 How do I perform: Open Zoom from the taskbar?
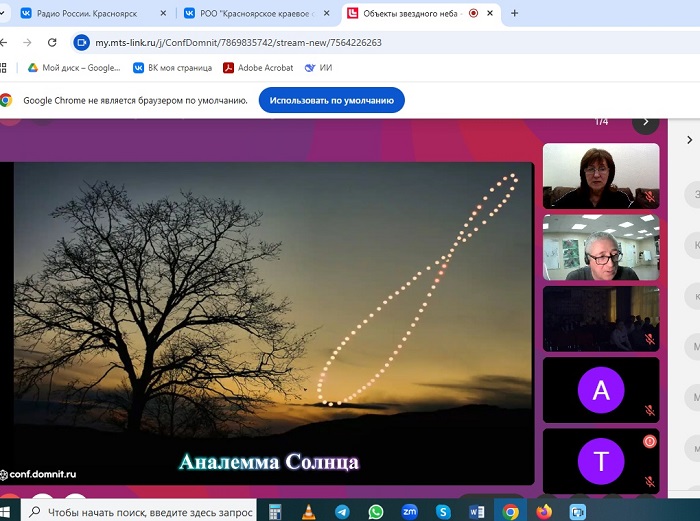(409, 511)
